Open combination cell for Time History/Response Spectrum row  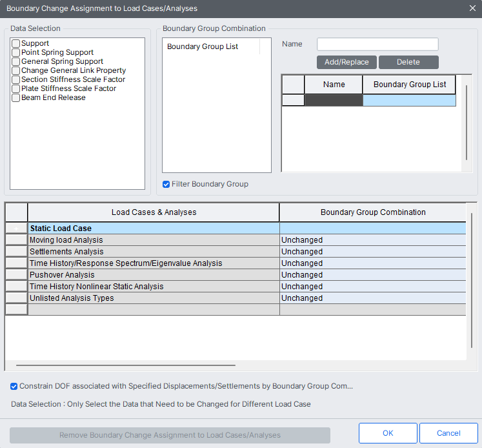coord(373,263)
